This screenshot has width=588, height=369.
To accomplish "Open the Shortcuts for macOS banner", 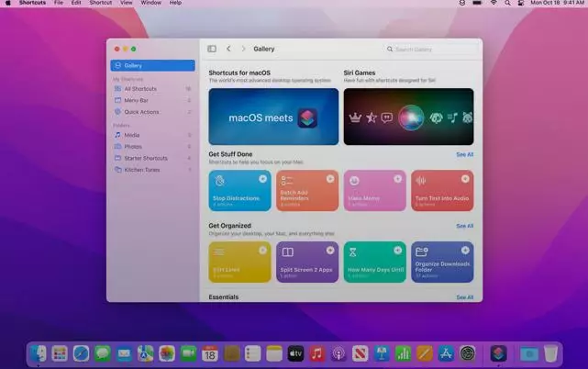I will [273, 117].
